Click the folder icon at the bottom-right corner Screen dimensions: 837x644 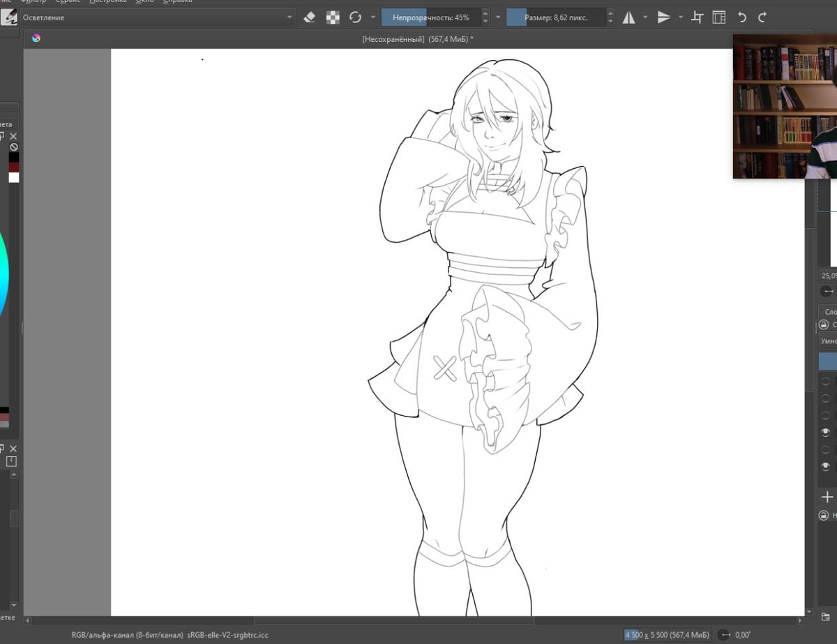click(x=826, y=616)
